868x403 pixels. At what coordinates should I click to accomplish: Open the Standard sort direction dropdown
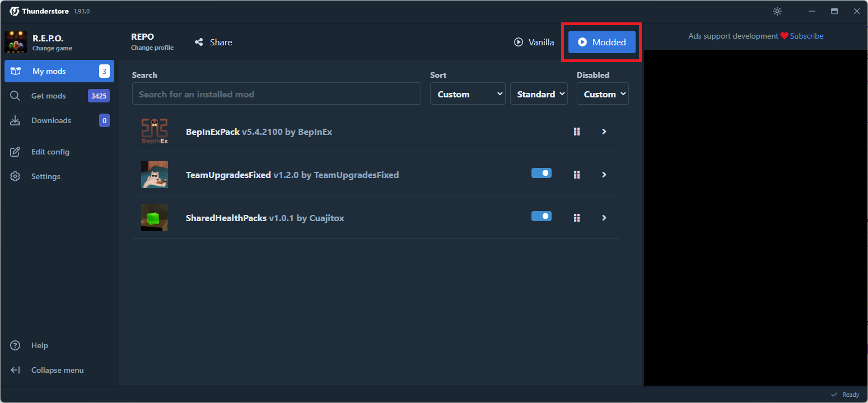[539, 94]
